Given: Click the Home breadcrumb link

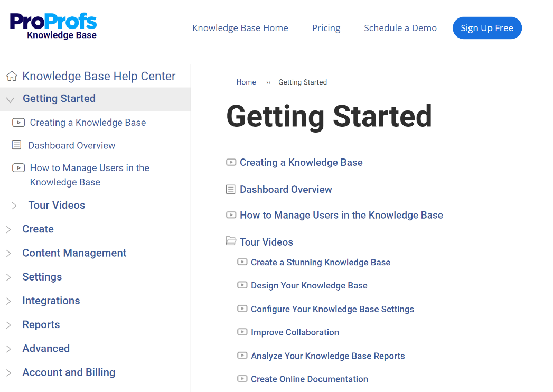Looking at the screenshot, I should [246, 82].
